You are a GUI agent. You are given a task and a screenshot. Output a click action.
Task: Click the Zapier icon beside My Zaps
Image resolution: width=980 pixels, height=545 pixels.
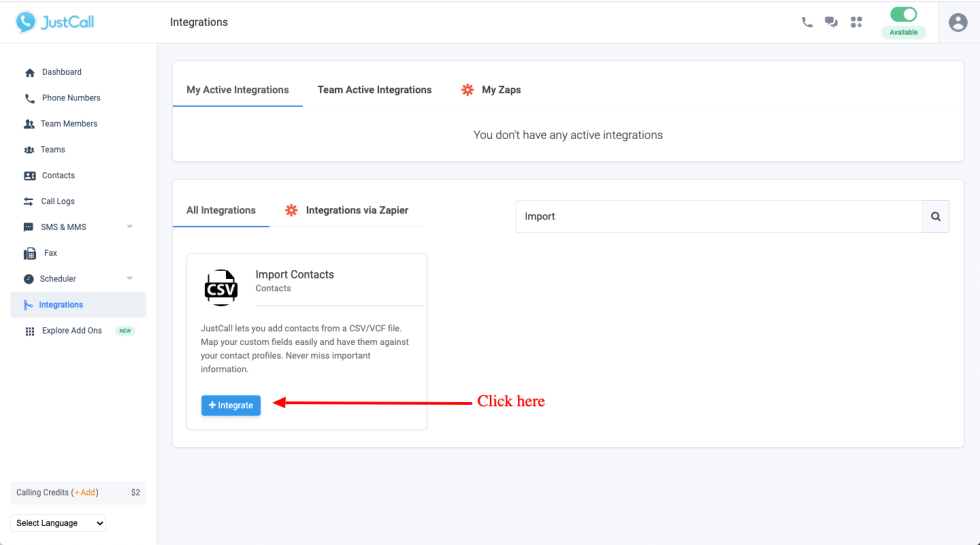(x=468, y=90)
